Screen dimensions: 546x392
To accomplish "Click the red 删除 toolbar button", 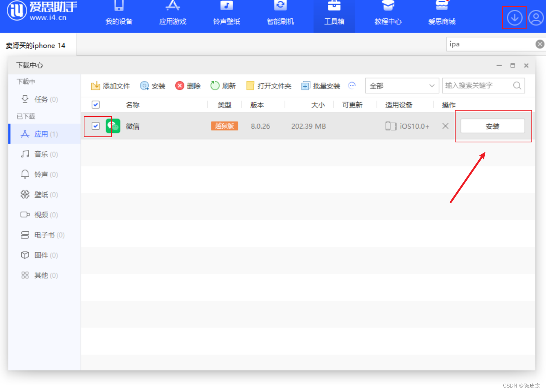I will [x=188, y=86].
